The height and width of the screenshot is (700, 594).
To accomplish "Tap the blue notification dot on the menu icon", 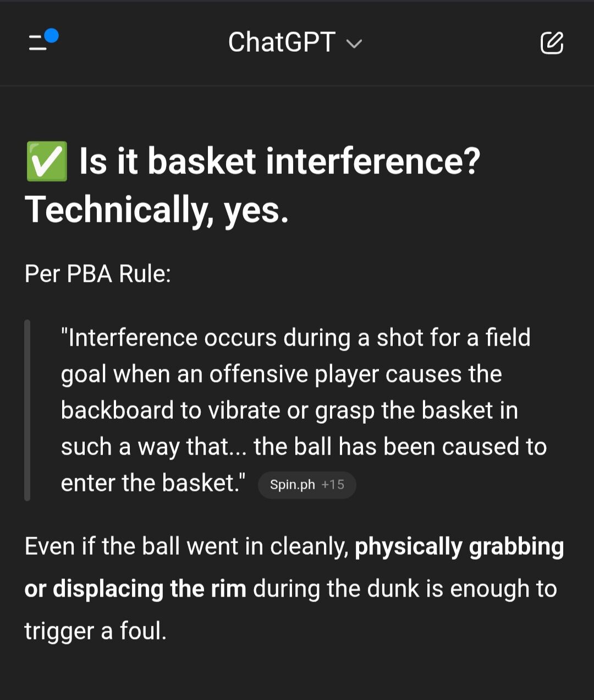I will 51,36.
